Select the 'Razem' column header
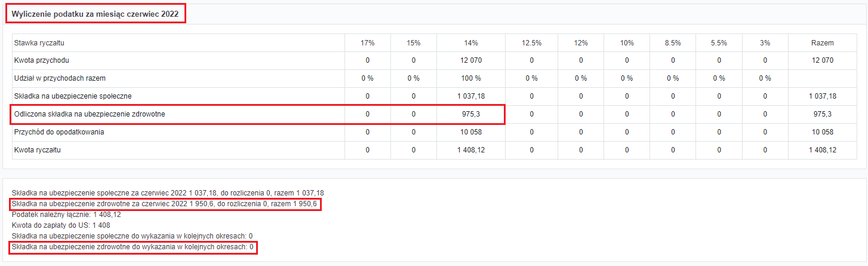 point(822,42)
